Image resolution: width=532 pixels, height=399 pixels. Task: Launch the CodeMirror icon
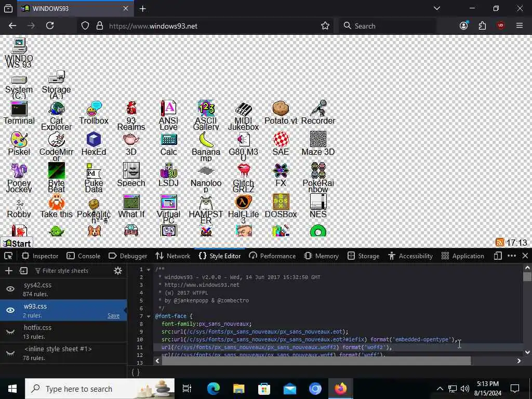tap(56, 147)
